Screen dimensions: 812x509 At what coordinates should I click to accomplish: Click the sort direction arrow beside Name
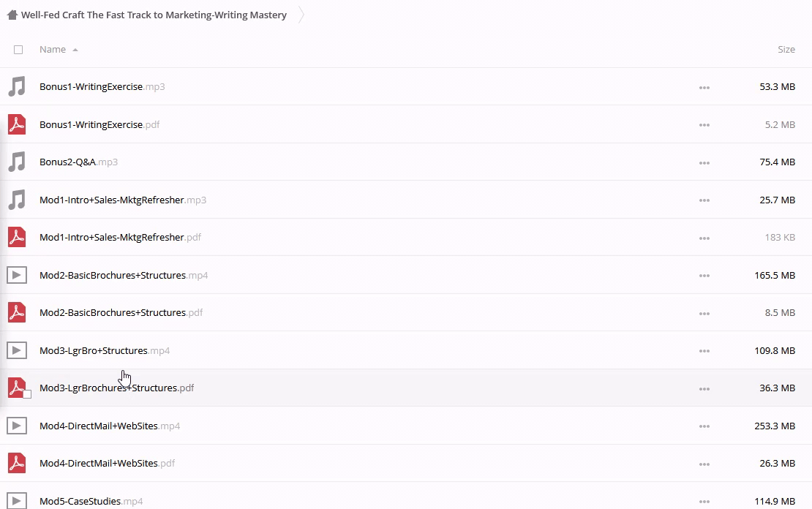click(x=75, y=50)
